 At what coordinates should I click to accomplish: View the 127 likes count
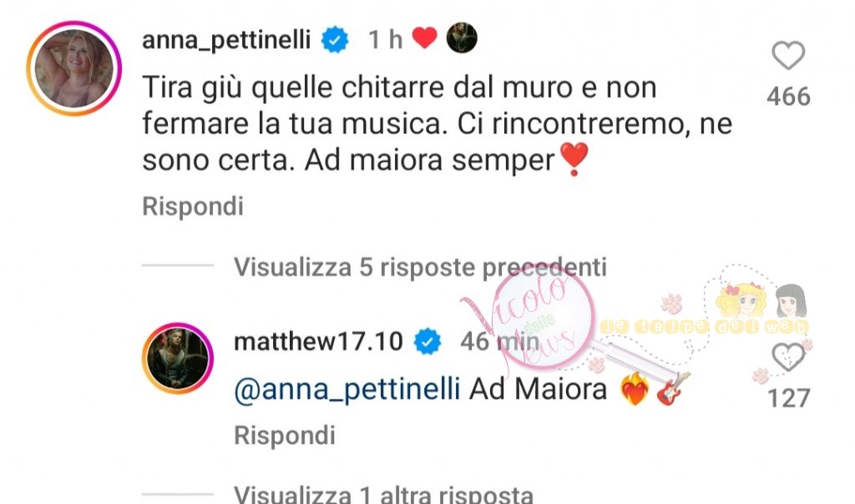(x=788, y=398)
